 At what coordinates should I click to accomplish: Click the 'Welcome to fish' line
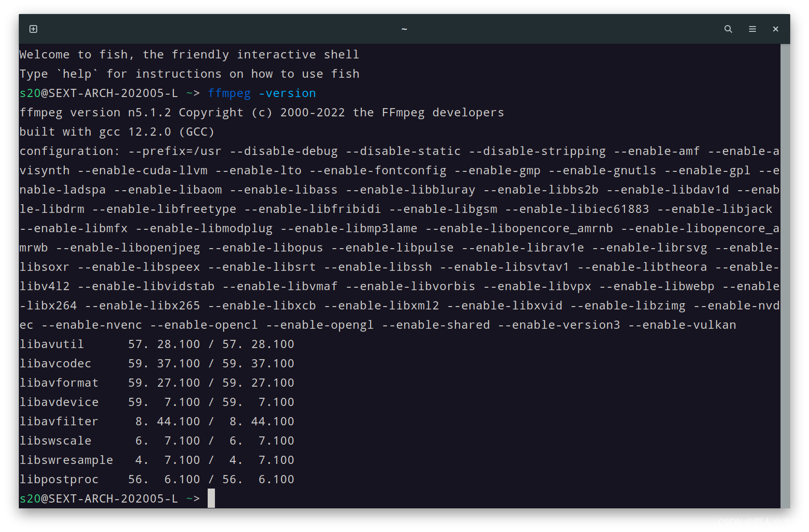coord(189,55)
